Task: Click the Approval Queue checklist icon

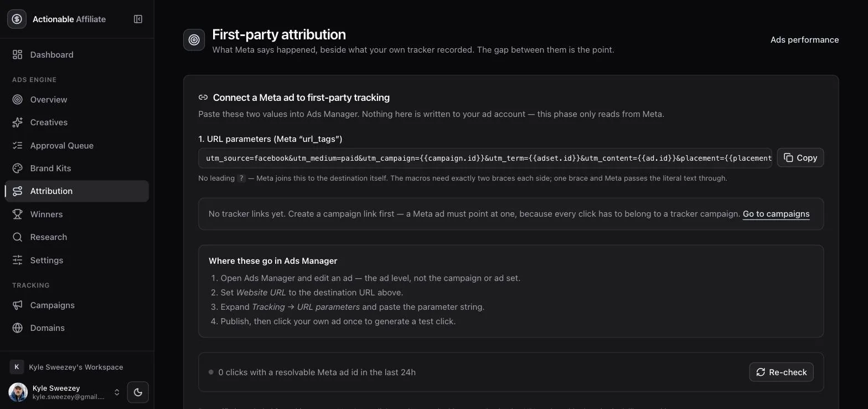Action: tap(18, 145)
